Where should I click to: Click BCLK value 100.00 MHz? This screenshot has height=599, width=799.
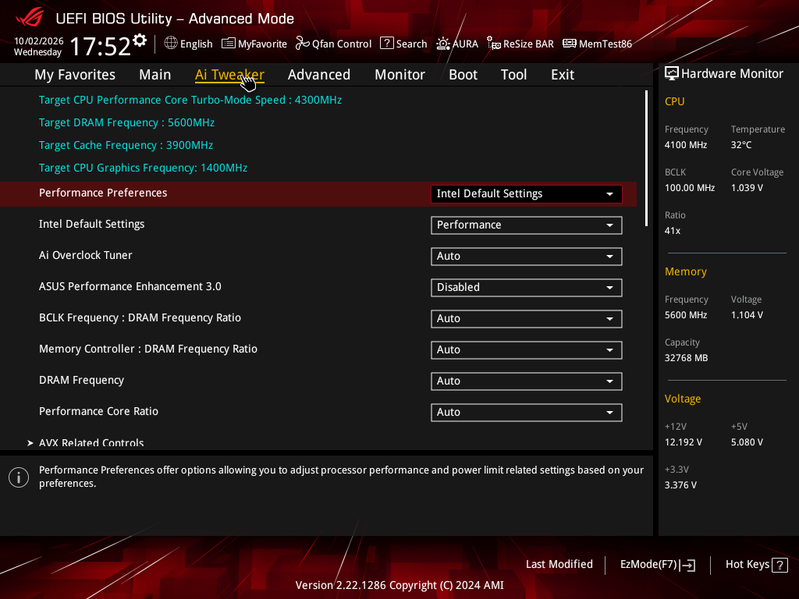(689, 188)
